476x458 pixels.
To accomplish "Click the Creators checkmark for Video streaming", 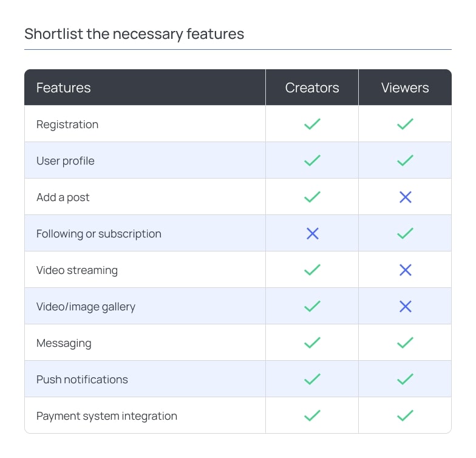I will (x=312, y=270).
